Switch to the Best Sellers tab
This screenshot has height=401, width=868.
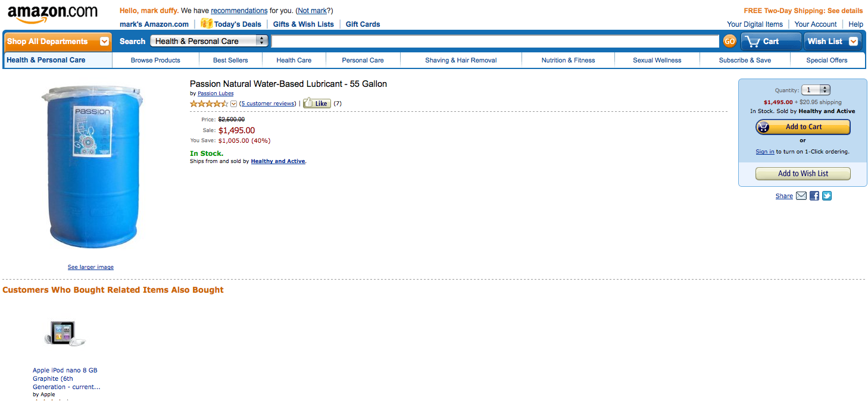230,60
